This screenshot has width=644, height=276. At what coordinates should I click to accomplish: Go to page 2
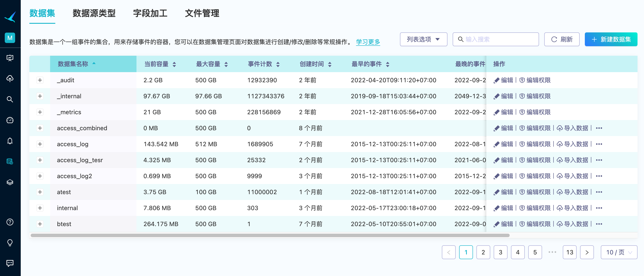coord(483,252)
